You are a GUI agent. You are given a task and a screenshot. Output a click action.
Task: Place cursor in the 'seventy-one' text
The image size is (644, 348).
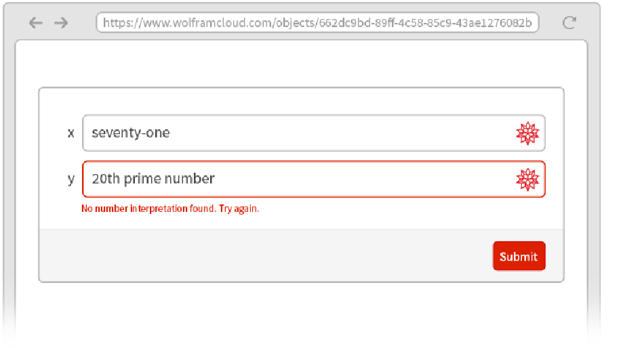point(131,133)
